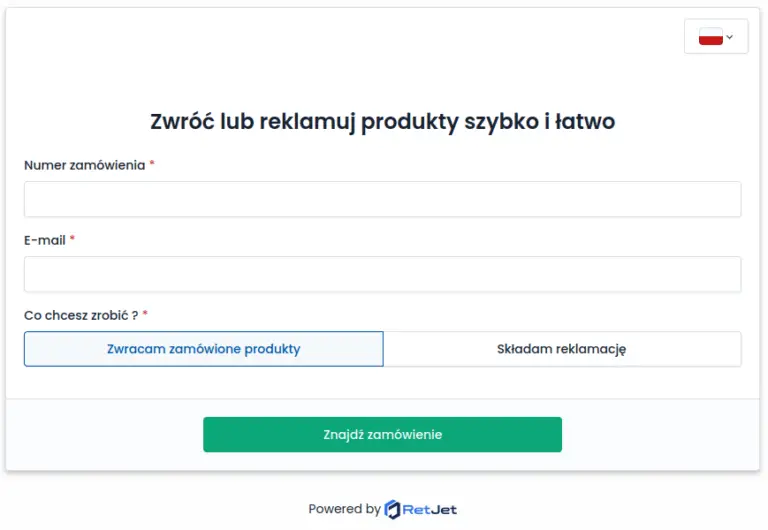Click the red asterisk beside Numer zamówienia
The image size is (768, 530).
(x=152, y=165)
